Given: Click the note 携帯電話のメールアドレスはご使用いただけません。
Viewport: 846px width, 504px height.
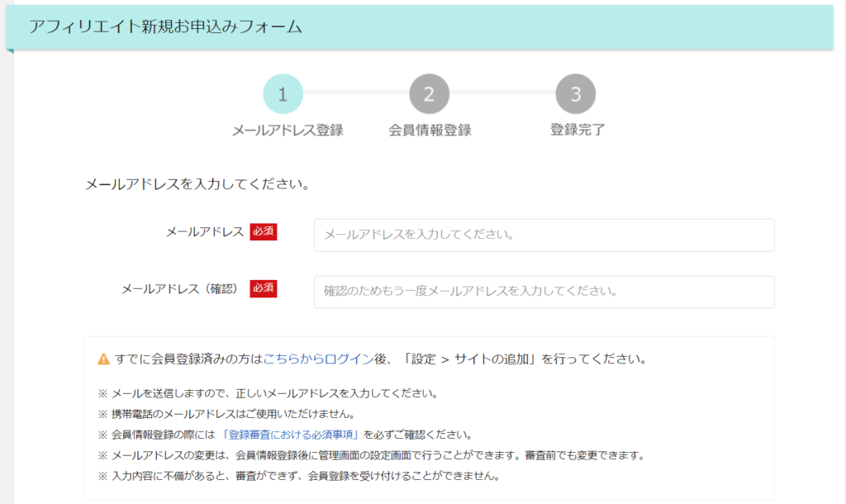Looking at the screenshot, I should coord(227,415).
